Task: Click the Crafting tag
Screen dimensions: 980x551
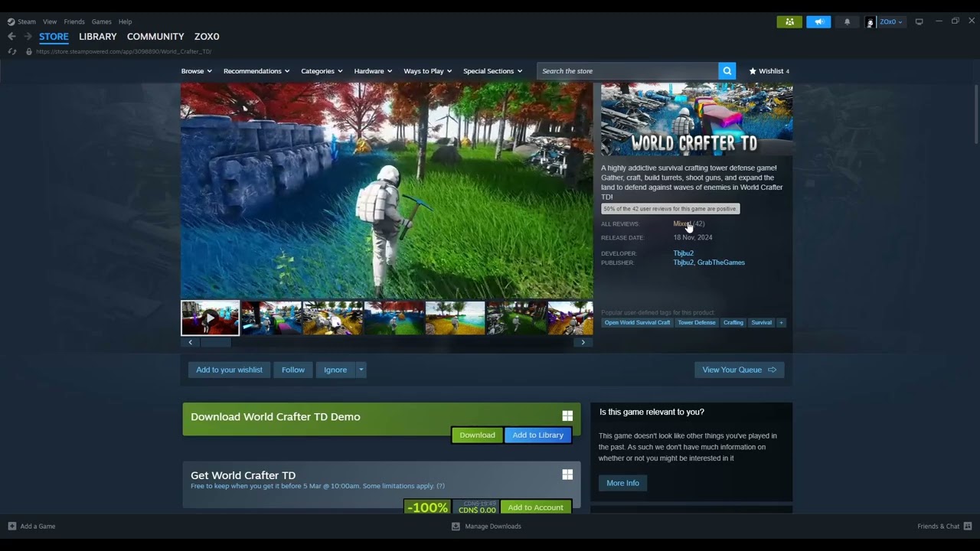Action: point(733,322)
